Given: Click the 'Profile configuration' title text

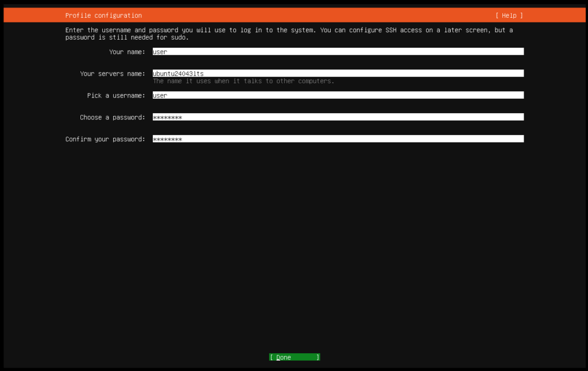Looking at the screenshot, I should pos(103,16).
